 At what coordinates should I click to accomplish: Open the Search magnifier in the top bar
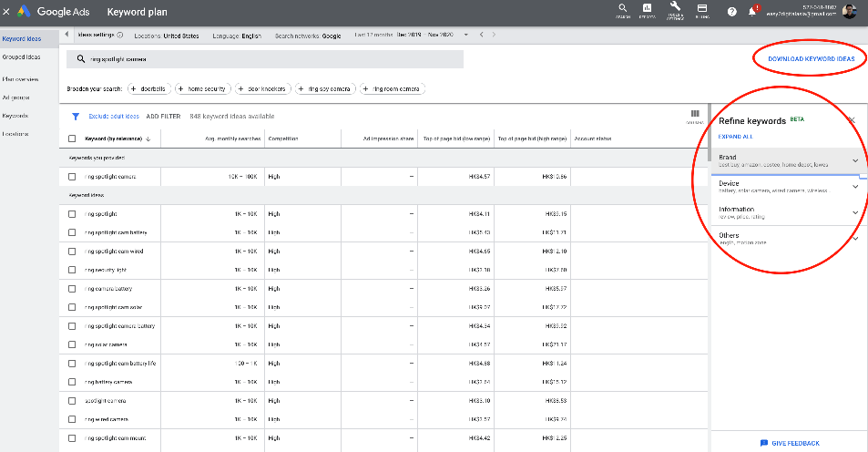pos(623,10)
